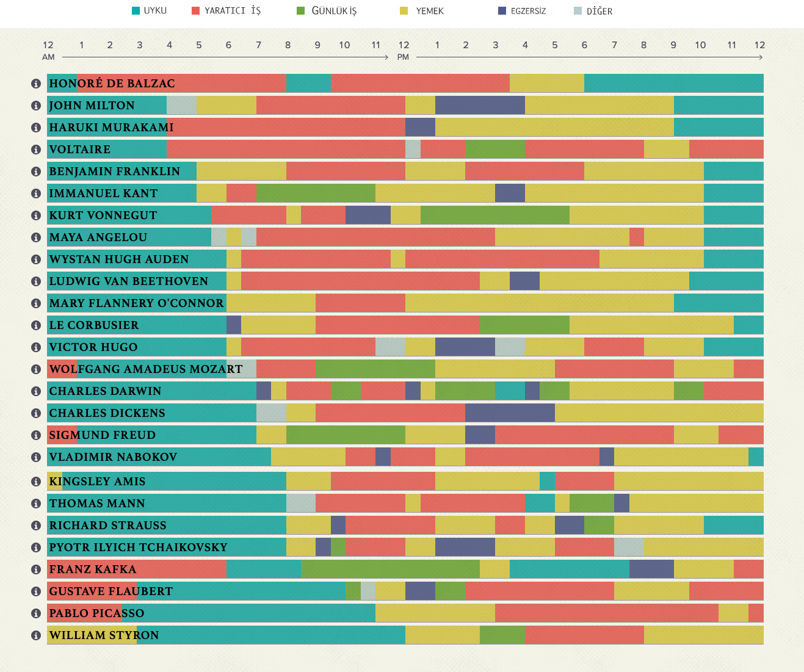This screenshot has height=672, width=804.
Task: Click info icon next to Kingsley Amis
Action: (x=36, y=482)
